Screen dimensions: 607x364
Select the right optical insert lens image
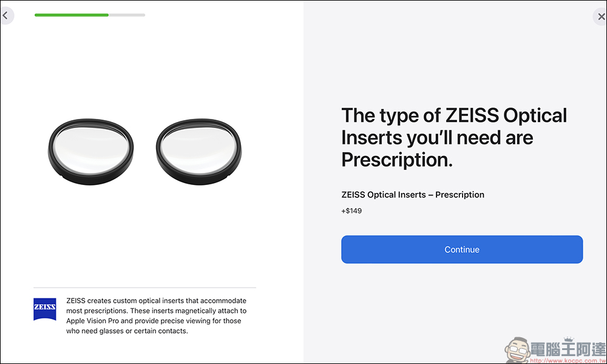coord(198,151)
